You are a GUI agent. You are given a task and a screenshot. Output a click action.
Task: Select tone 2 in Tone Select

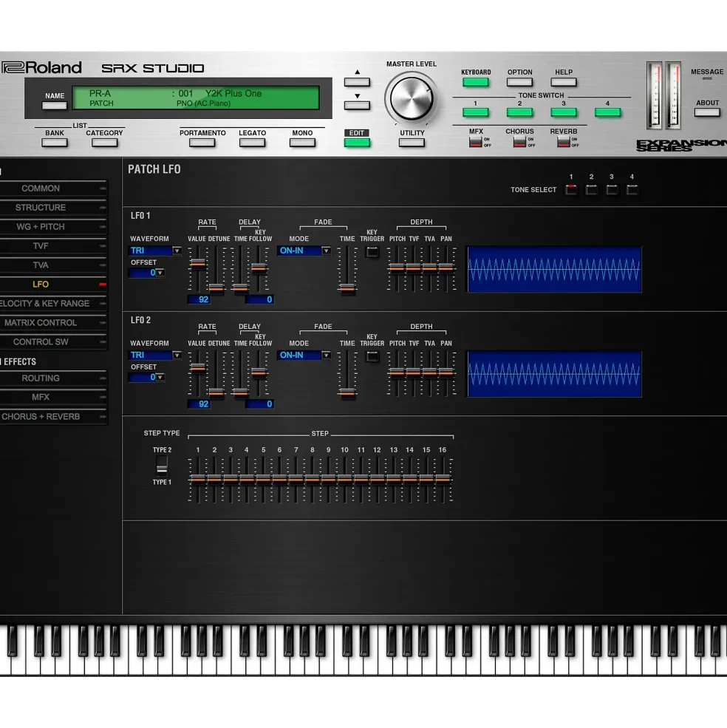point(592,189)
